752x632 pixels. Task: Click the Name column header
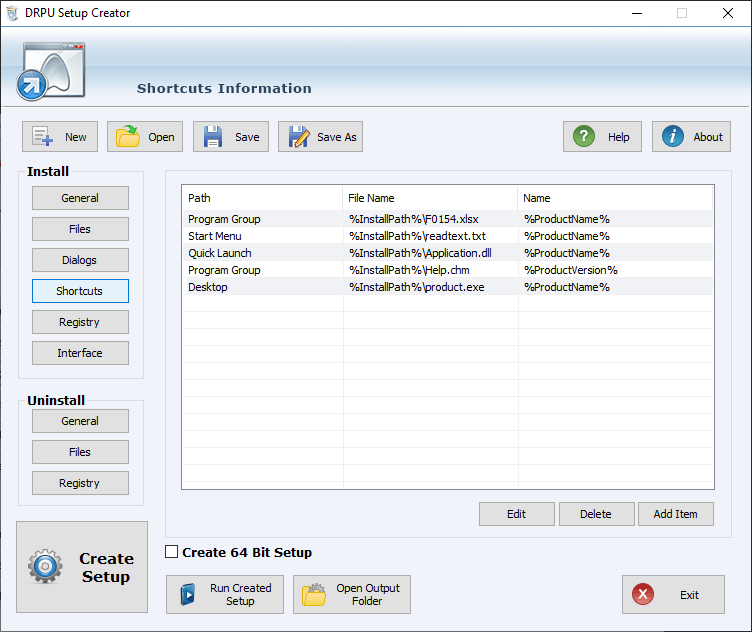(616, 198)
